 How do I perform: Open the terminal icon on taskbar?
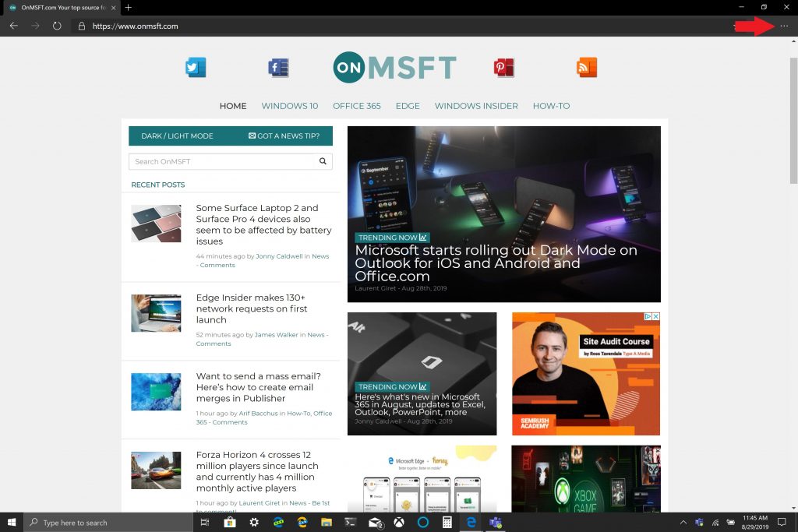click(350, 523)
